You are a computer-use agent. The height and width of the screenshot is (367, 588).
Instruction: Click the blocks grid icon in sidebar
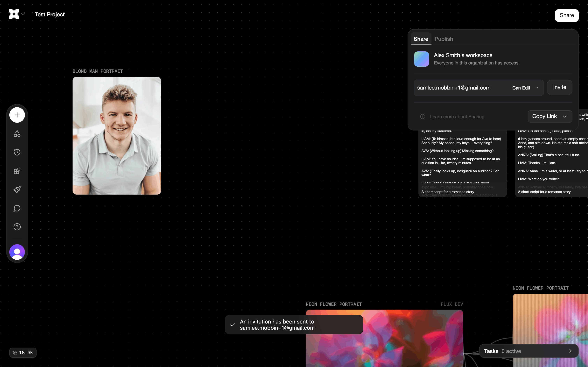(x=17, y=171)
